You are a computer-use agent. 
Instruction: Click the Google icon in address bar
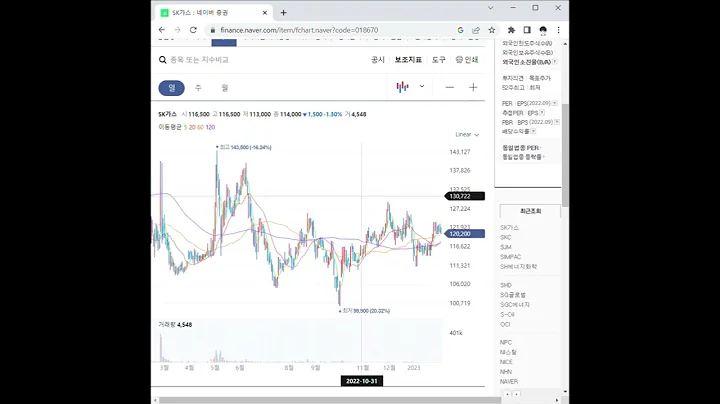[460, 30]
